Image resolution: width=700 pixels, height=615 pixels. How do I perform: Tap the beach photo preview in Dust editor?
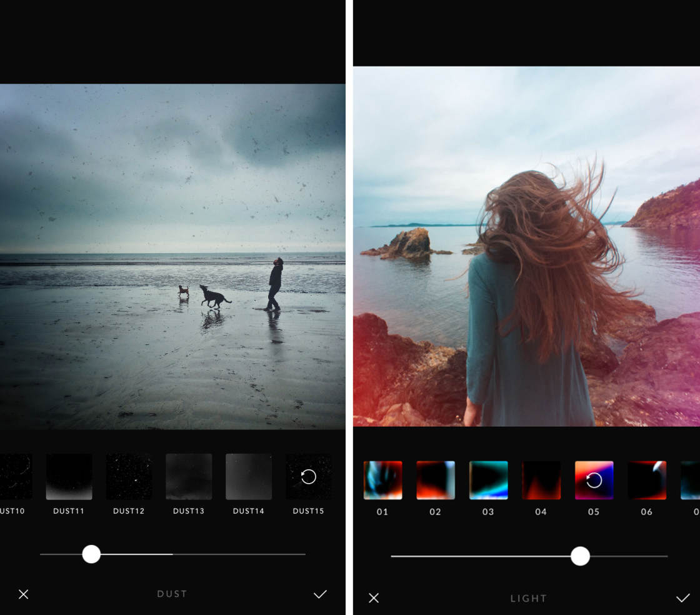[x=172, y=257]
